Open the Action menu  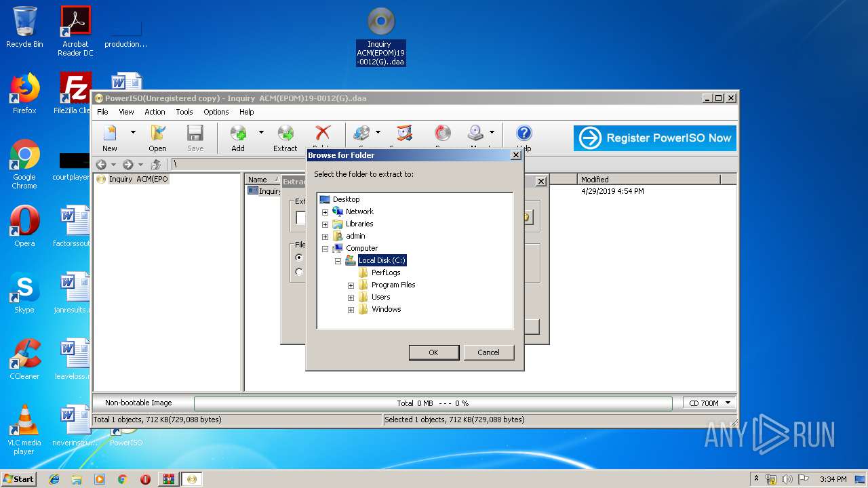tap(155, 112)
